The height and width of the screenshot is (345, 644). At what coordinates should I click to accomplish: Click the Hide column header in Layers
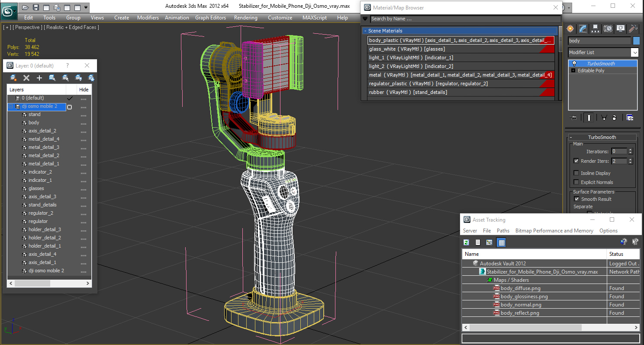click(84, 90)
